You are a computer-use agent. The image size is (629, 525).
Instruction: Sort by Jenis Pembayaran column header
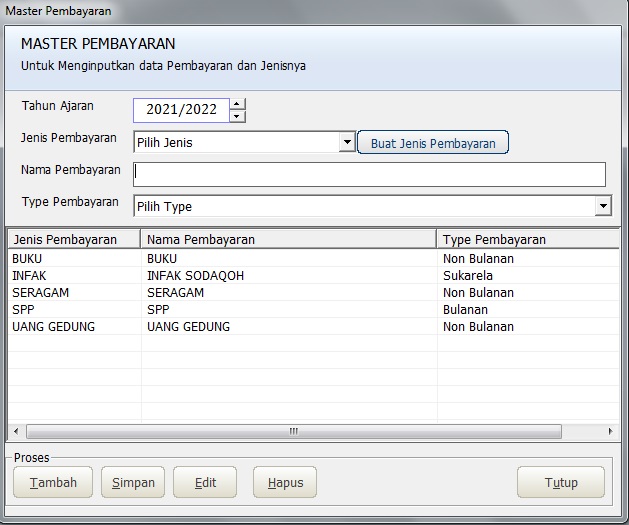click(x=74, y=239)
